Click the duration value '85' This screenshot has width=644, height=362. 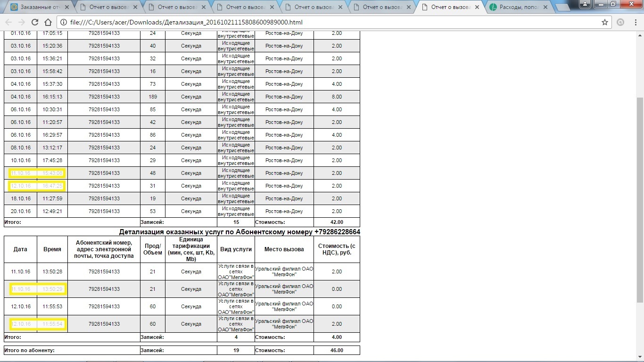tap(153, 110)
